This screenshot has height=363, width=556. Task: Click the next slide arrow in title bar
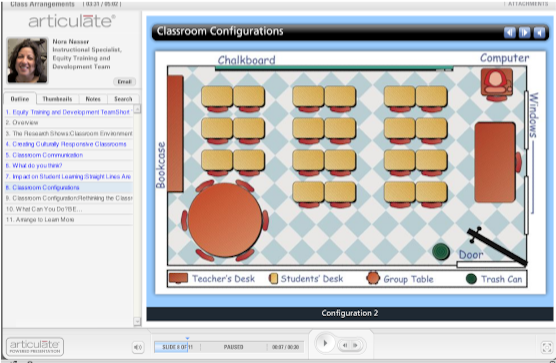[524, 33]
